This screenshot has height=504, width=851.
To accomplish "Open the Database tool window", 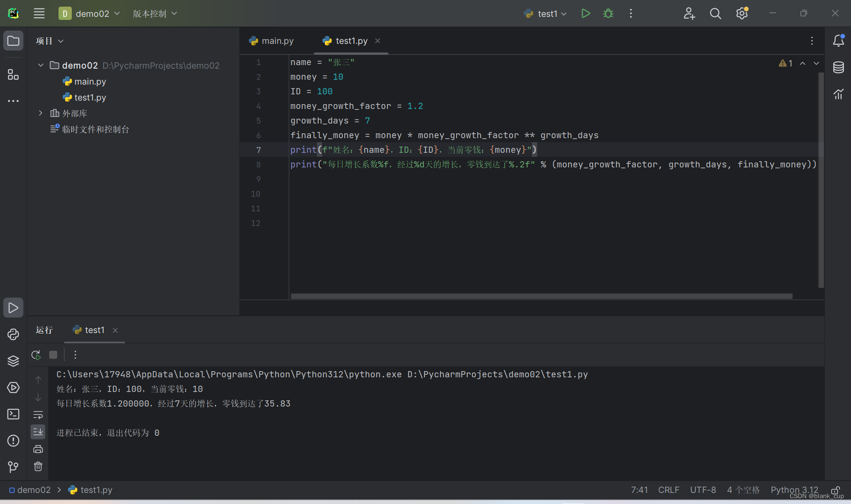I will 838,67.
